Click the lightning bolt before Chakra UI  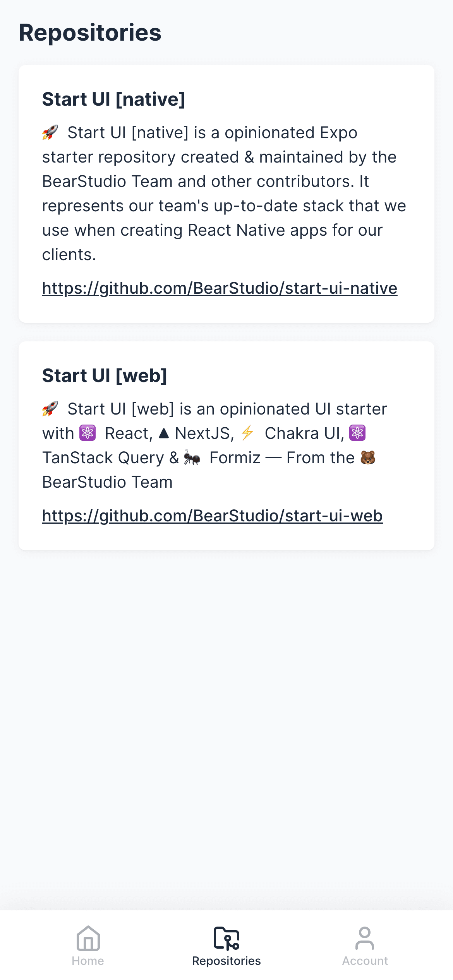247,433
